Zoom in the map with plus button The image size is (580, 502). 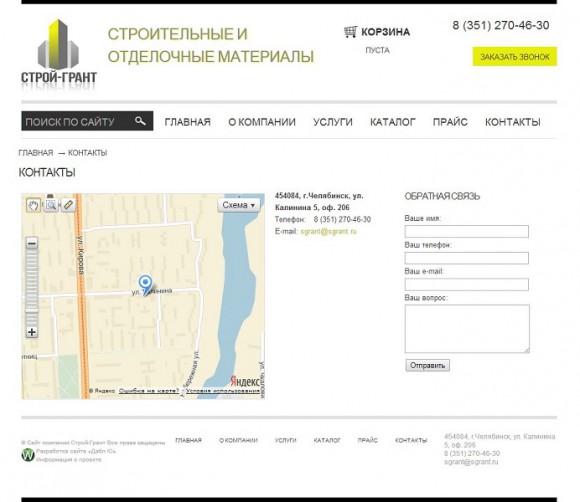[x=32, y=332]
